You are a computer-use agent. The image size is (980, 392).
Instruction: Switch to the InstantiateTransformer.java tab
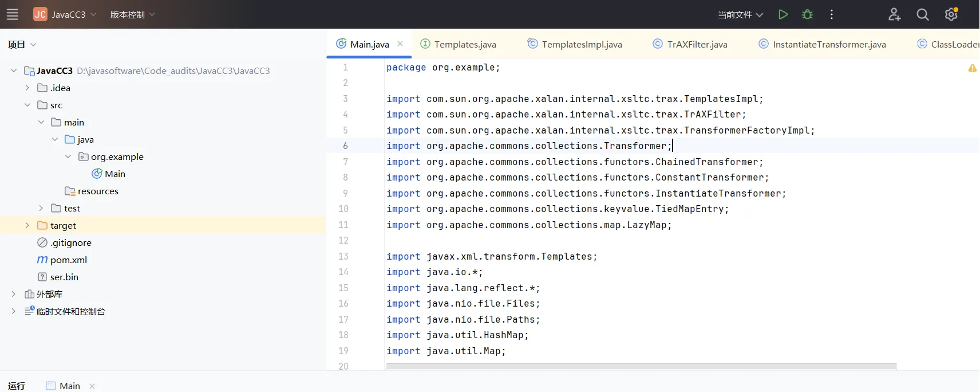(x=822, y=44)
